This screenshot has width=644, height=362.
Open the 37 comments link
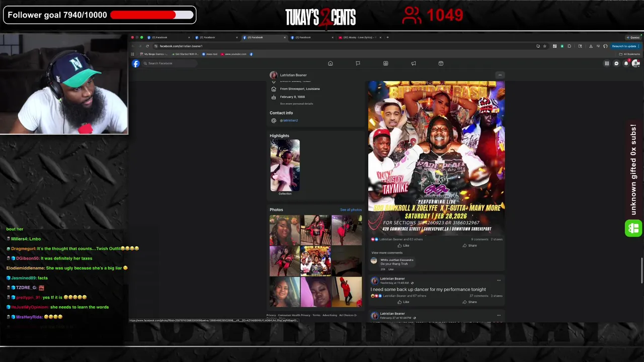point(479,296)
